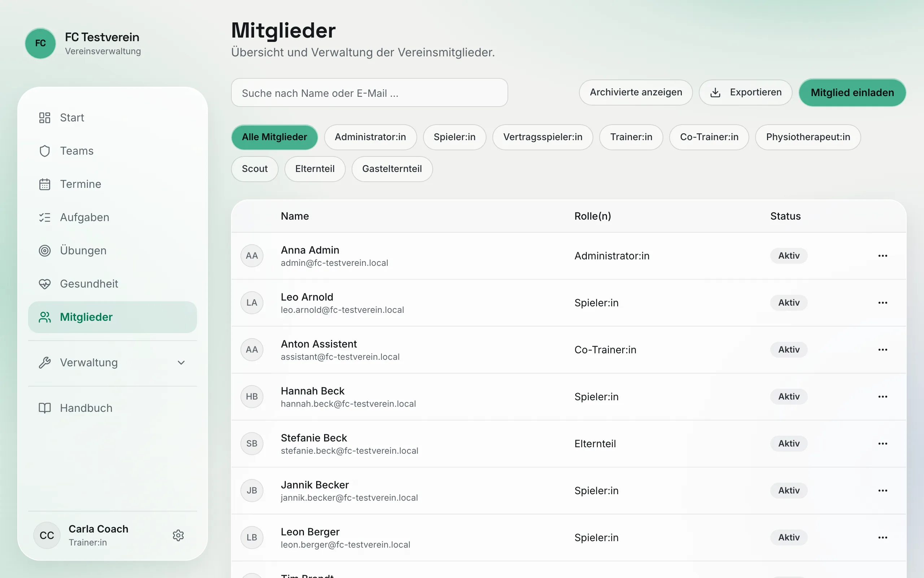Open settings gear next to Carla Coach

[x=178, y=536]
